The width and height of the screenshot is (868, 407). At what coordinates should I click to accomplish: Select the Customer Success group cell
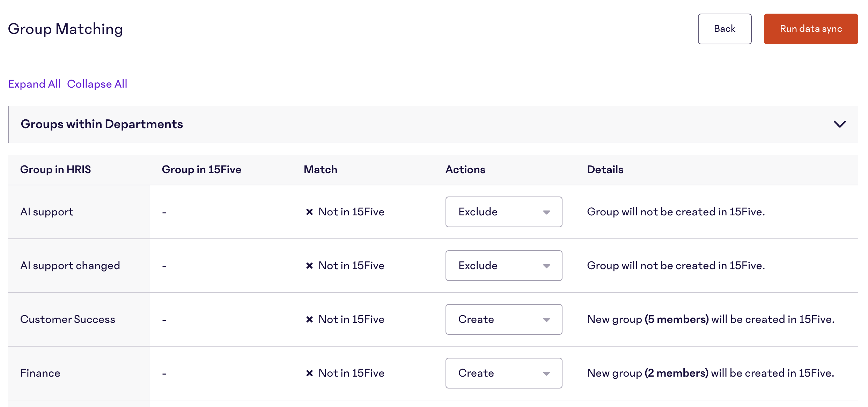click(68, 319)
